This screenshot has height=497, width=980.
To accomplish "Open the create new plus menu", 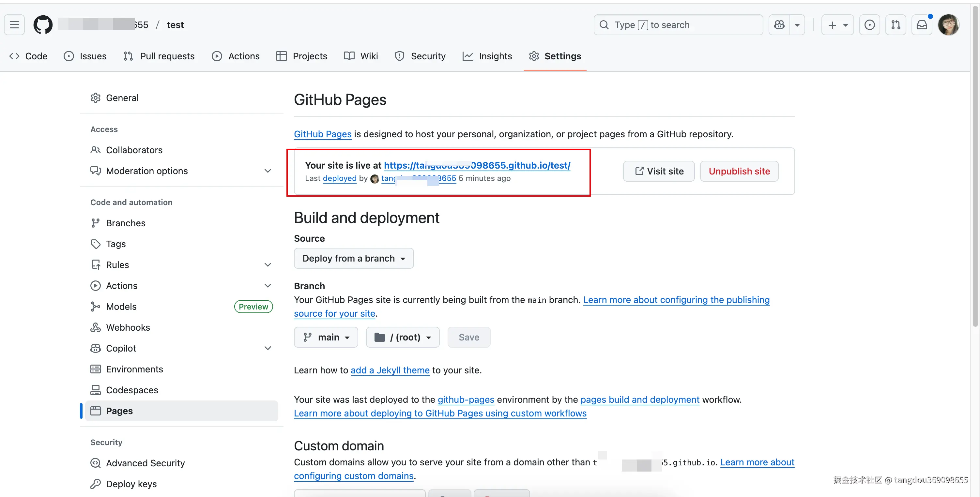I will (837, 25).
